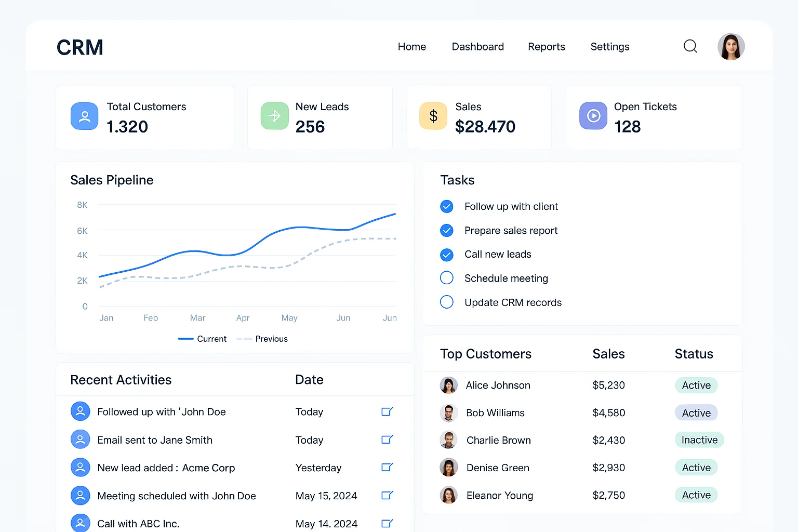The height and width of the screenshot is (532, 798).
Task: Click the 1.320 total customers value
Action: tap(127, 126)
